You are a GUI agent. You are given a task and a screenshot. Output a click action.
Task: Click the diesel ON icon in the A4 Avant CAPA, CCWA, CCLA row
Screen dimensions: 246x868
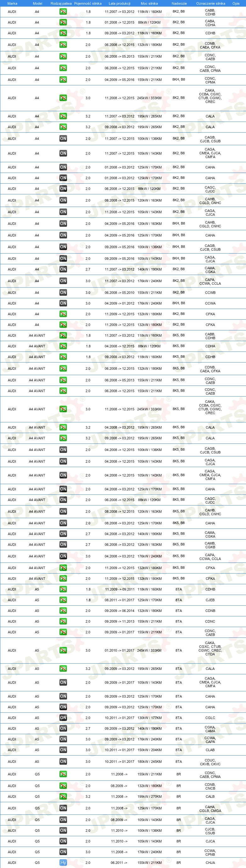click(63, 556)
